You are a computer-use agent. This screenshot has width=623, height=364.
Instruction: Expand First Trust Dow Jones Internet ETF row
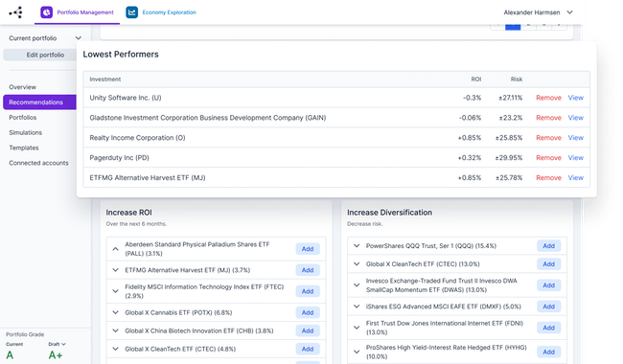[x=357, y=328]
